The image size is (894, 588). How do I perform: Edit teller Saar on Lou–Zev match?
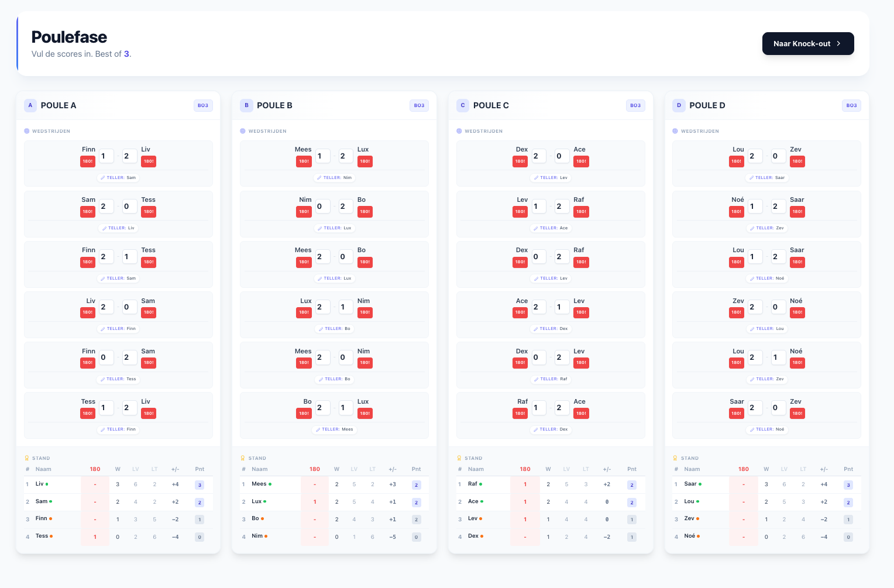pos(767,178)
